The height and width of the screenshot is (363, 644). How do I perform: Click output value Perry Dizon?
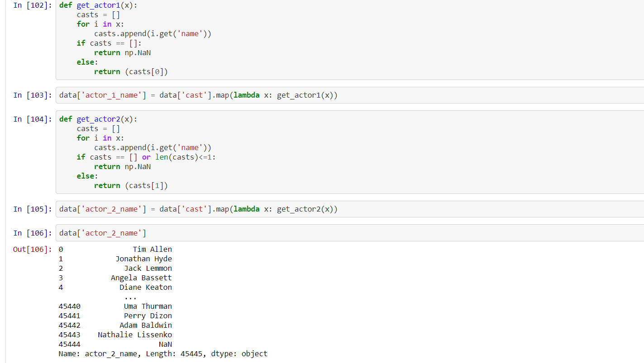coord(148,316)
